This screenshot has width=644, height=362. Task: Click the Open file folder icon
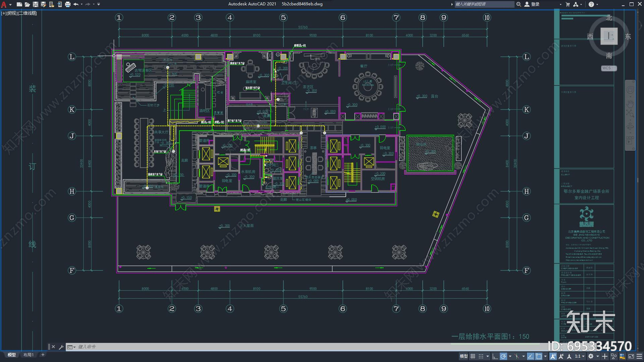[x=27, y=4]
